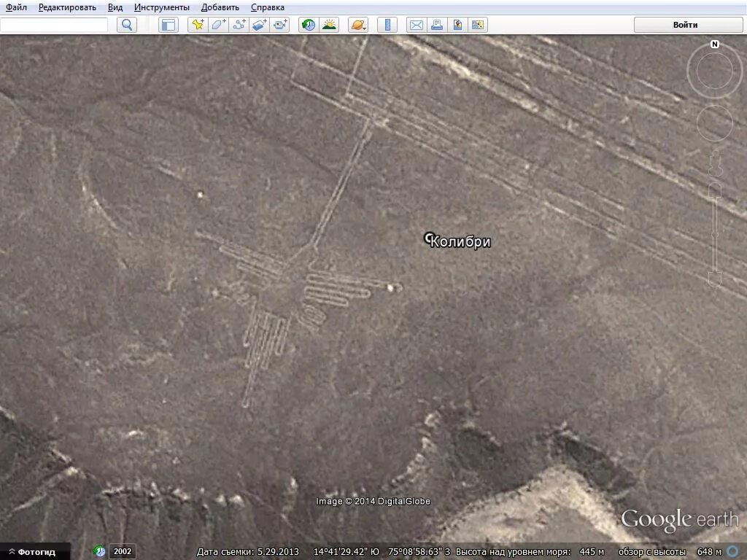
Task: Select the Add Path tool
Action: click(x=239, y=25)
